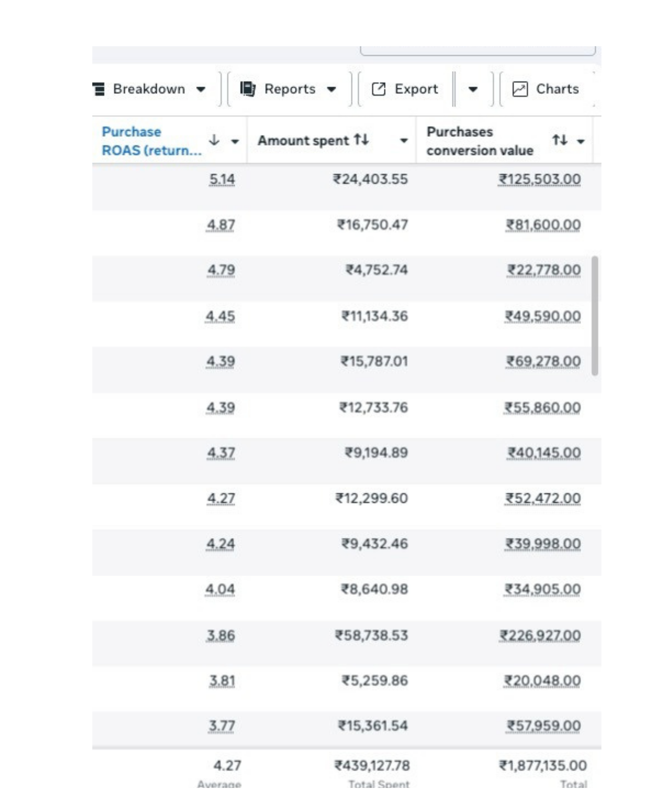Click the 4.87 ROAS value
Viewport: 649px width, 812px height.
point(220,225)
